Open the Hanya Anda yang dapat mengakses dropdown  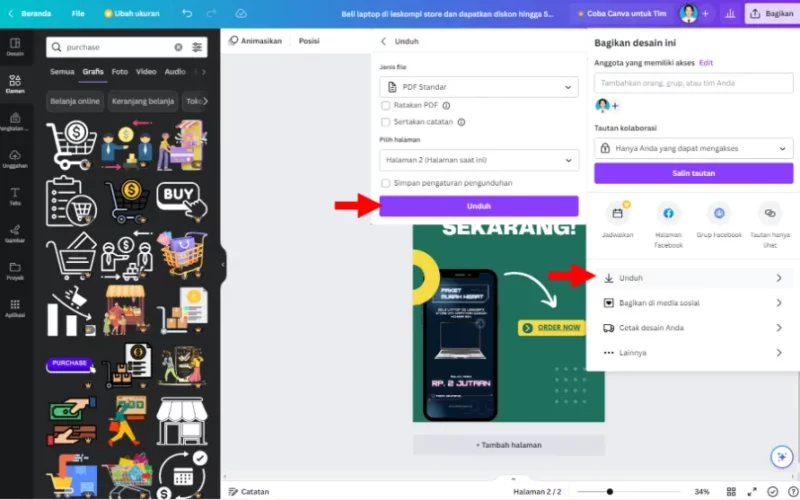(x=693, y=148)
